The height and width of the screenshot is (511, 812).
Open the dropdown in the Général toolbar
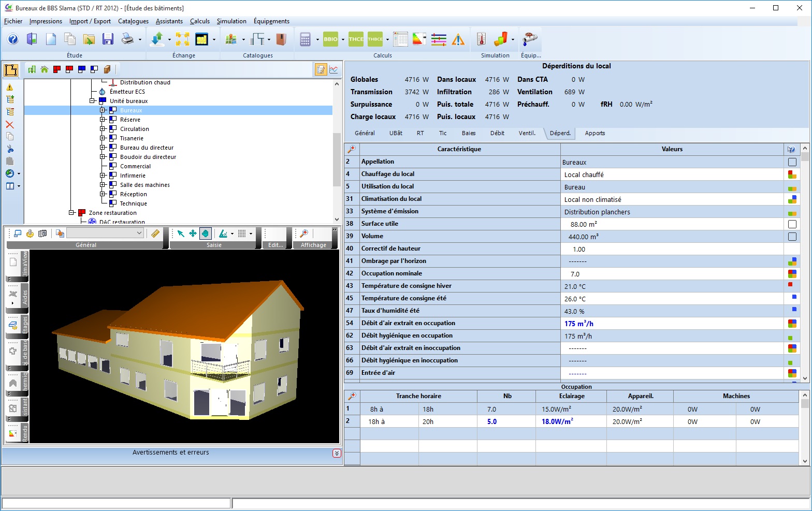pyautogui.click(x=139, y=233)
